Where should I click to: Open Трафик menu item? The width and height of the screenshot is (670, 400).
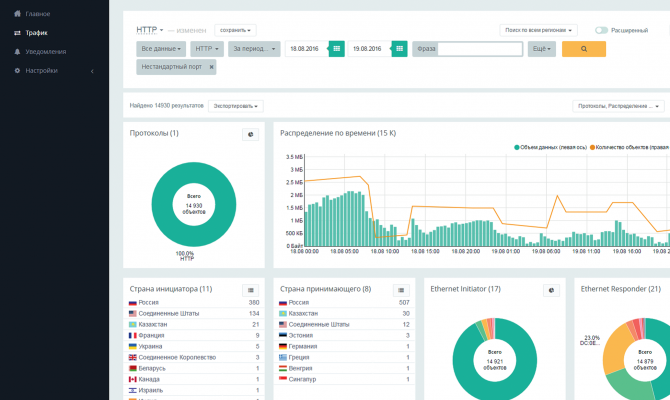click(36, 33)
